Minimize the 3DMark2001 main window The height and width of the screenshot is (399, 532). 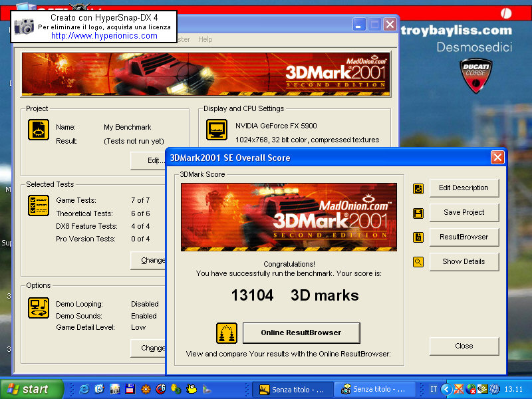tap(359, 25)
